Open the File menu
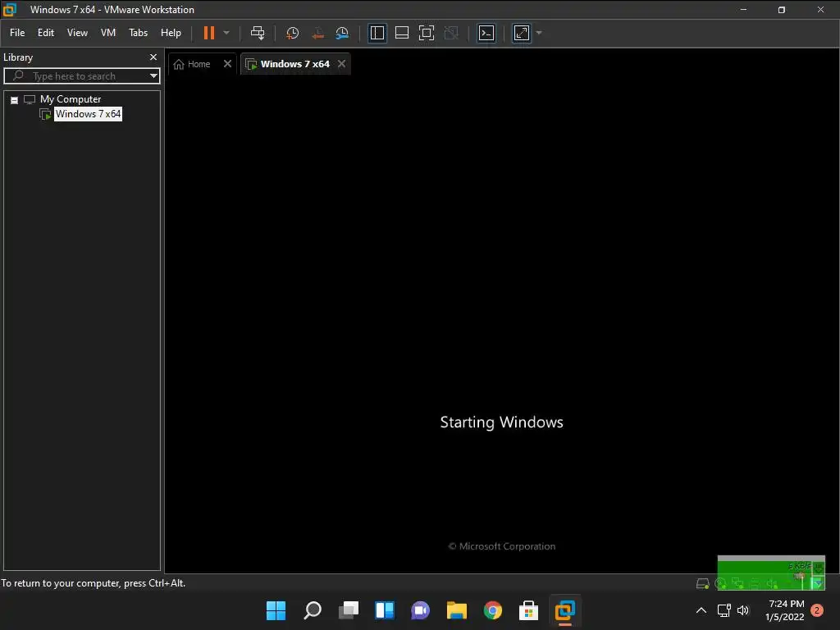 [x=17, y=33]
